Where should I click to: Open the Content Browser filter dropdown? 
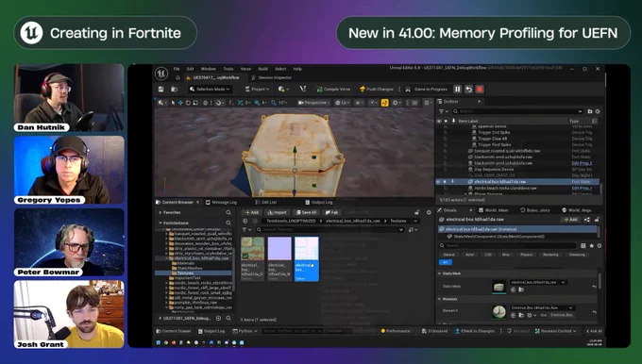click(246, 230)
